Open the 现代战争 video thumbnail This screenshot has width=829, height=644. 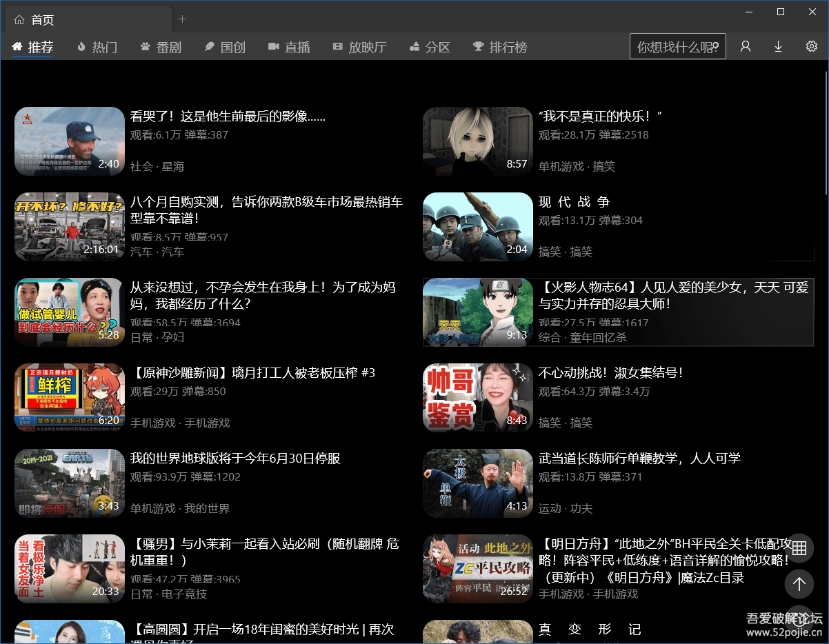click(x=478, y=227)
